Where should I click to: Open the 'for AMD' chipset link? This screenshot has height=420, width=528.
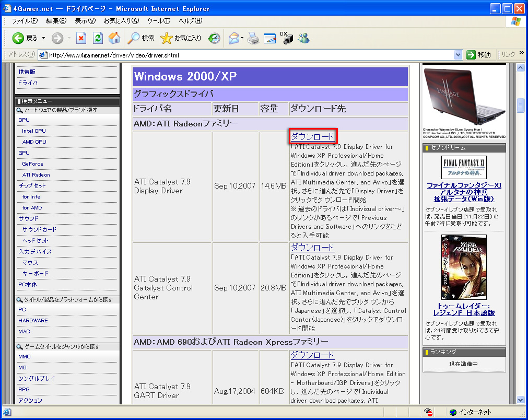(32, 207)
